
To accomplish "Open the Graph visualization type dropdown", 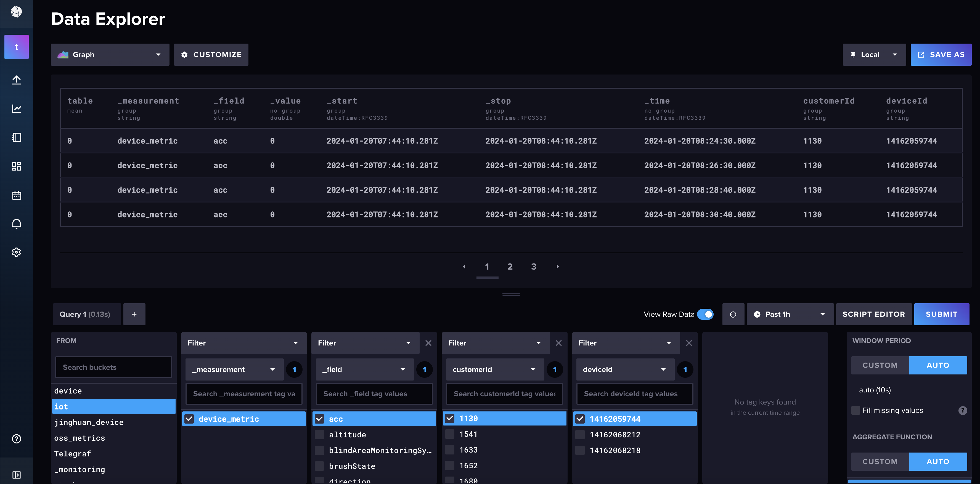I will (110, 55).
